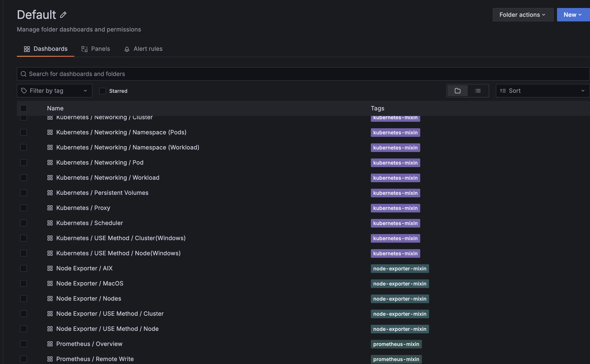Switch to folder view icon
This screenshot has width=590, height=364.
coord(457,91)
